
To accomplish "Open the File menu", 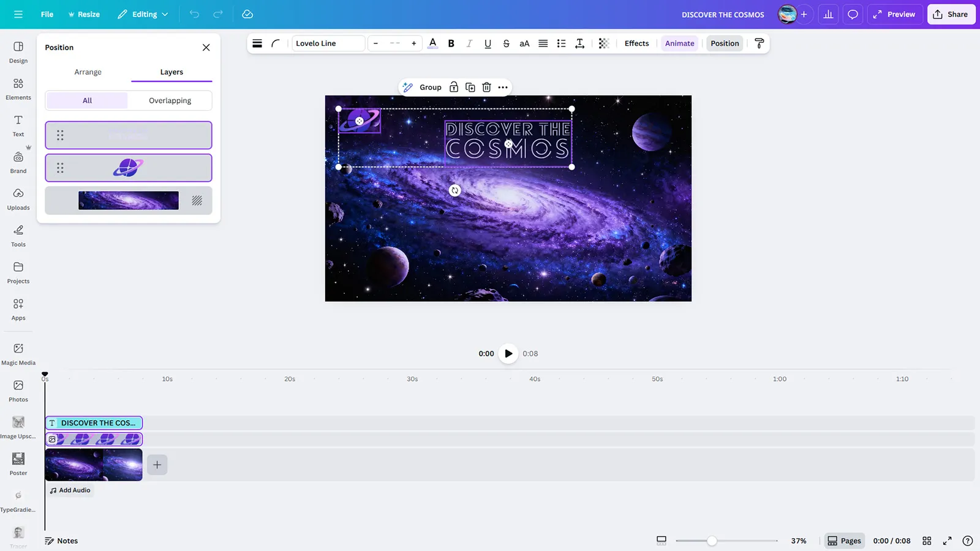I will point(47,14).
